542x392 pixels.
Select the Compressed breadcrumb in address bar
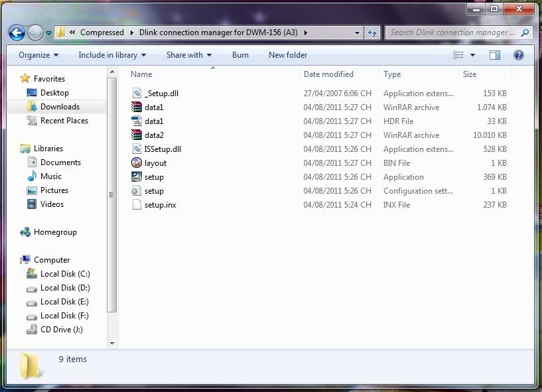pos(102,33)
